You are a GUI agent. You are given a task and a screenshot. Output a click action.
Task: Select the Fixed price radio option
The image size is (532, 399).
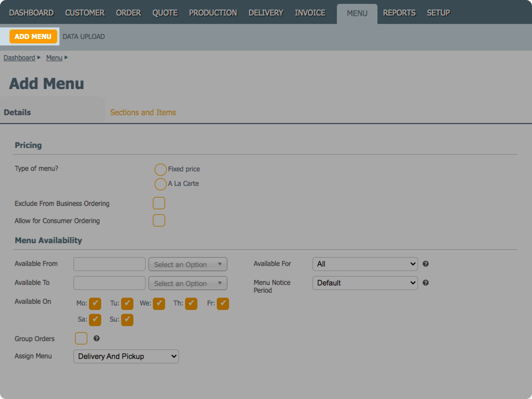(x=160, y=169)
